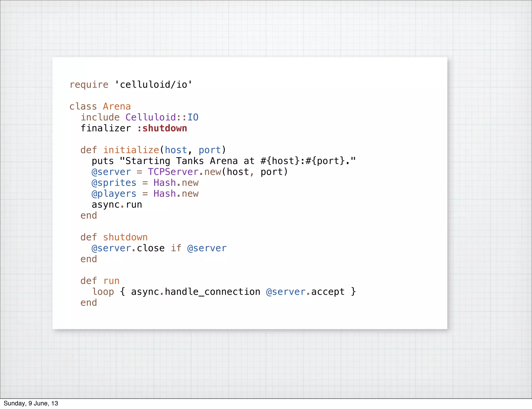Click "@sprites = Hash.new" line
This screenshot has height=409, width=532.
point(145,183)
